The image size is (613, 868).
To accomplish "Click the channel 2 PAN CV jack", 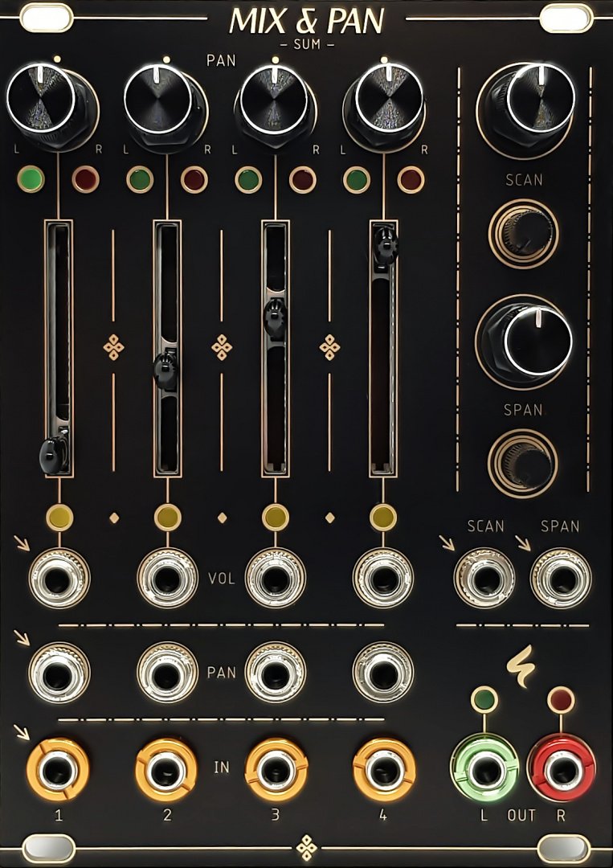I will [167, 672].
